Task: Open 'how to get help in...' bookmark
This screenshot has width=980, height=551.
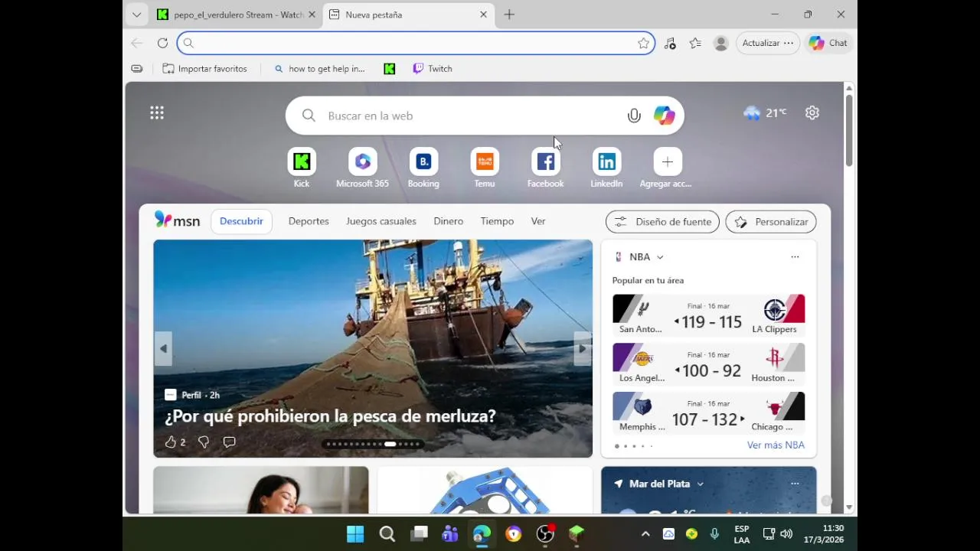Action: [x=319, y=69]
